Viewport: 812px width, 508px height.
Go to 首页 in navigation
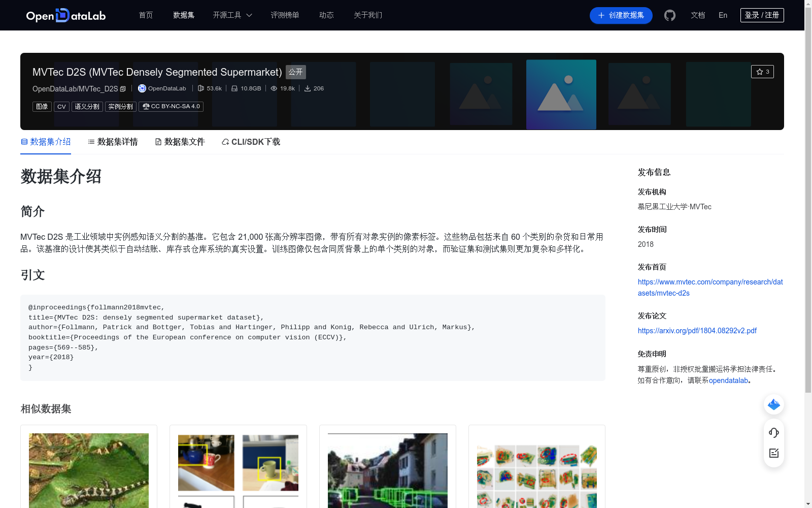point(146,15)
